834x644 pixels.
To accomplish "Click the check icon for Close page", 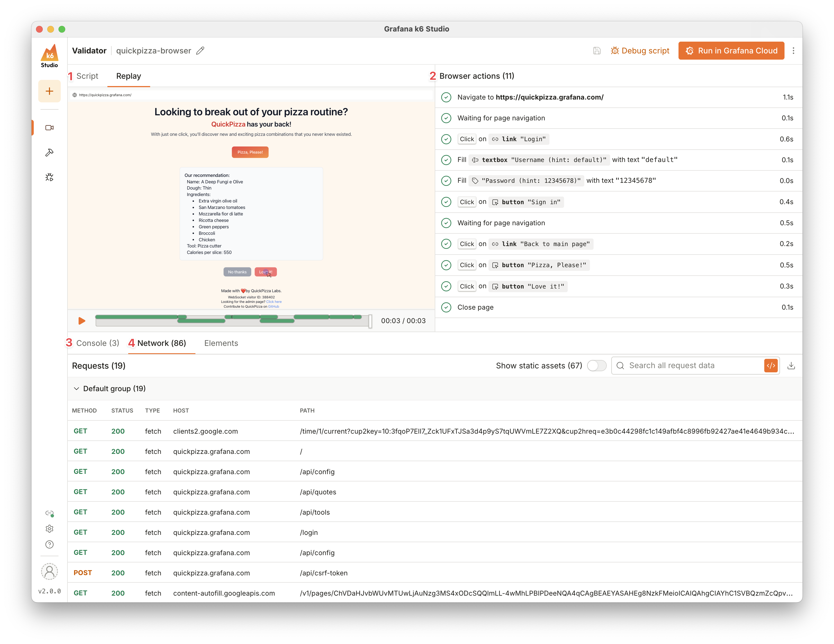I will coord(446,307).
